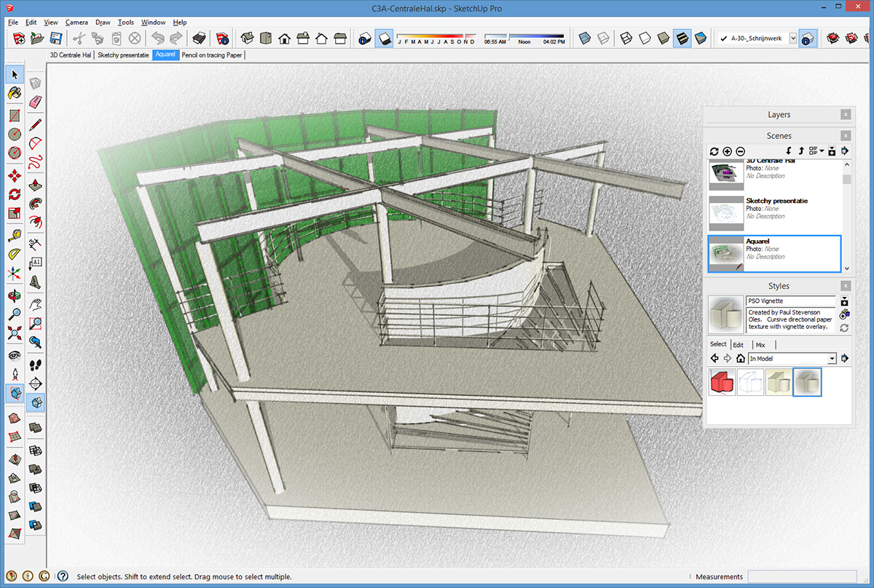The width and height of the screenshot is (874, 588).
Task: Enable Shaded With Textures style
Action: 682,39
